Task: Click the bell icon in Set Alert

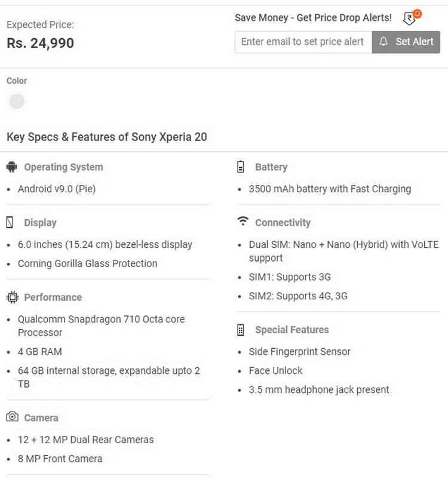Action: click(383, 42)
